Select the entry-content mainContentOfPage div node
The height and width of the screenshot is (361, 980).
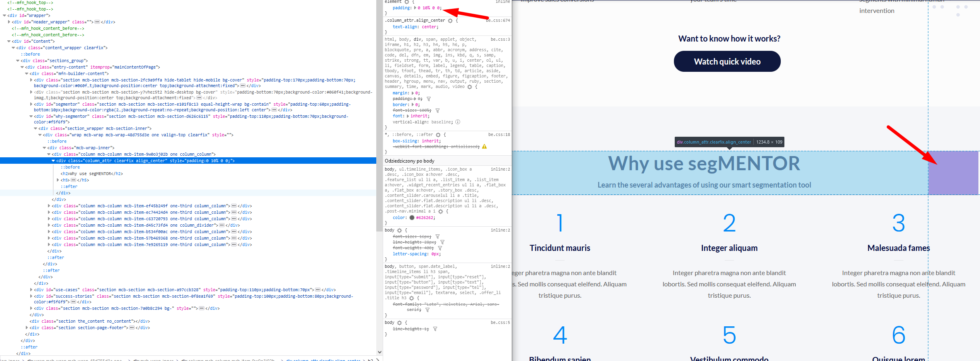click(x=92, y=67)
